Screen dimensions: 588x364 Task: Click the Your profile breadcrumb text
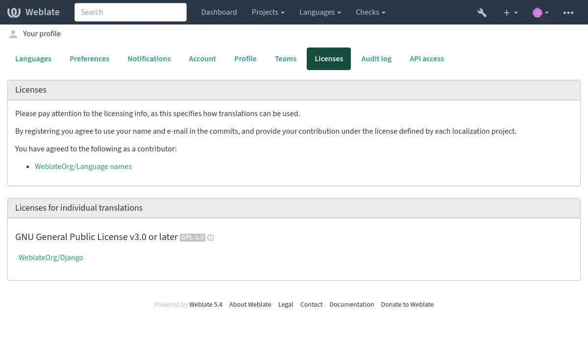click(x=42, y=34)
